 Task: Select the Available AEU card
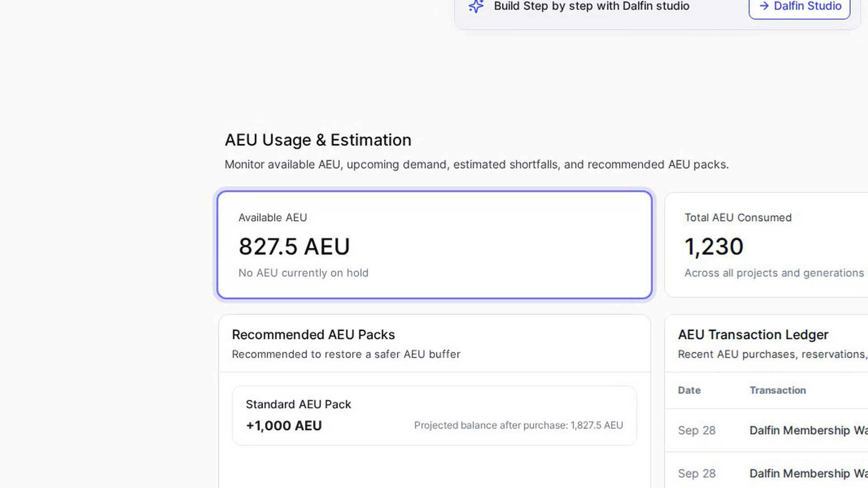(x=434, y=245)
